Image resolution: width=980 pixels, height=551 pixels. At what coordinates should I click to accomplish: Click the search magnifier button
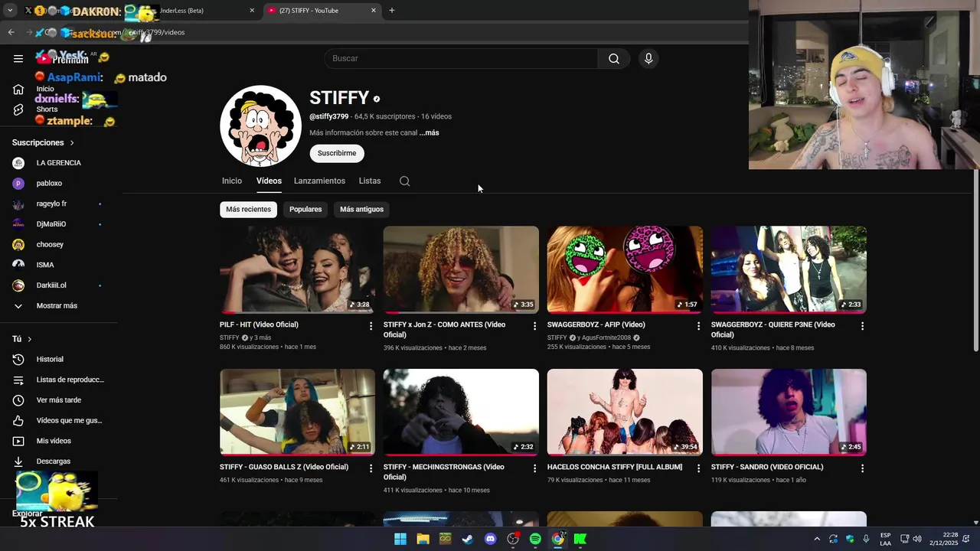[614, 59]
